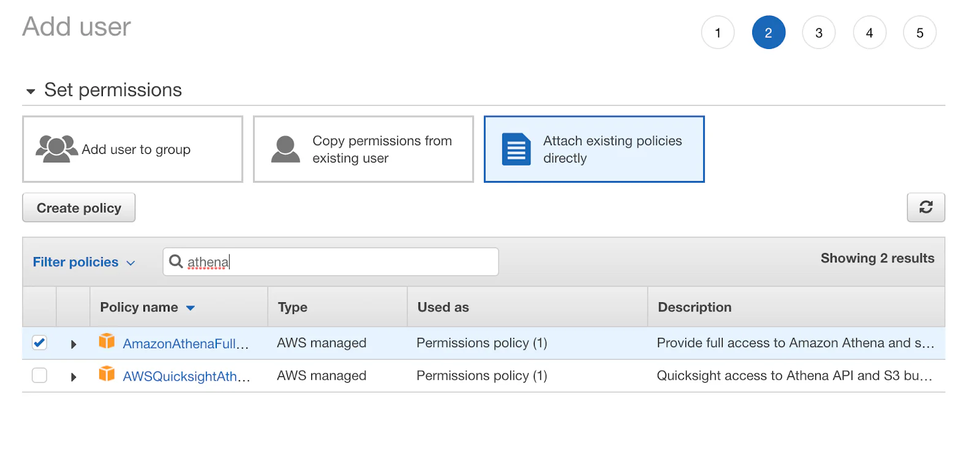The width and height of the screenshot is (980, 458).
Task: Expand the AmazonAthenaFull policy row
Action: pos(73,344)
